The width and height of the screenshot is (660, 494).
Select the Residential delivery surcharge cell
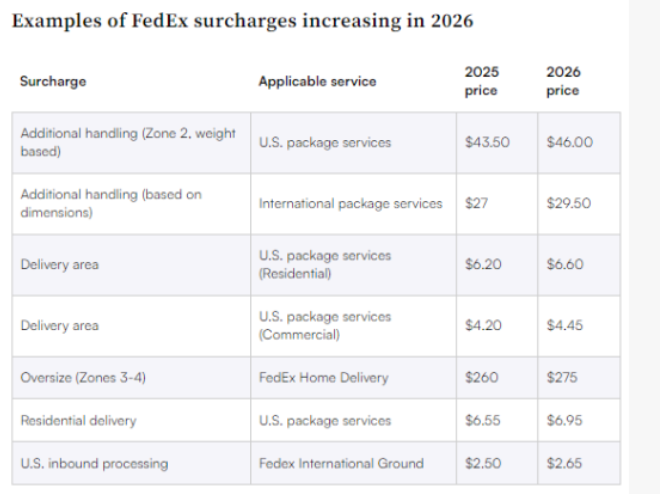[78, 421]
